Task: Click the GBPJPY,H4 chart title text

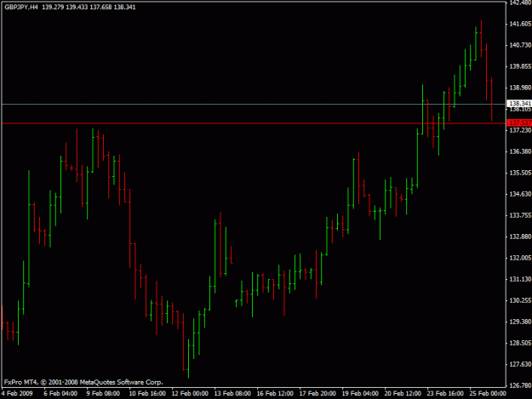Action: [21, 7]
